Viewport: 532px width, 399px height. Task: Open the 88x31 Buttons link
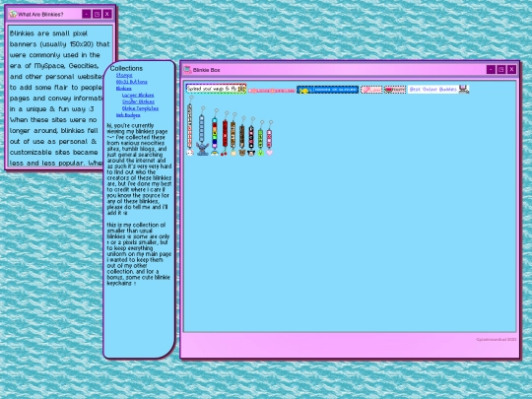132,82
